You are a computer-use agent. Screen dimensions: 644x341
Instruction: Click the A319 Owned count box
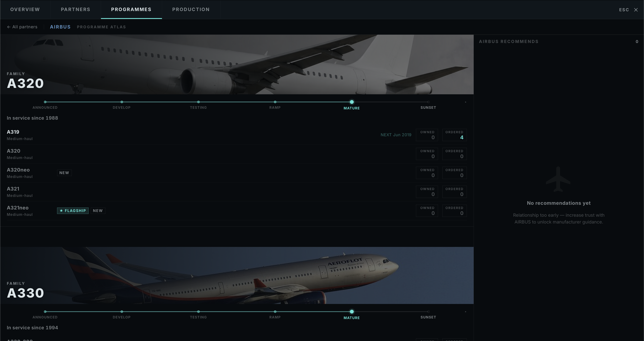(427, 135)
